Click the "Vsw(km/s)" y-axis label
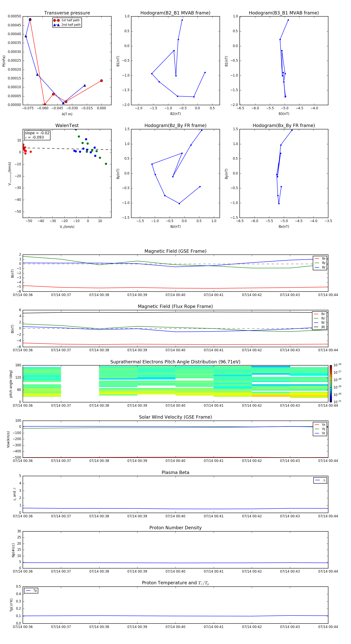The height and width of the screenshot is (644, 351). coord(8,439)
